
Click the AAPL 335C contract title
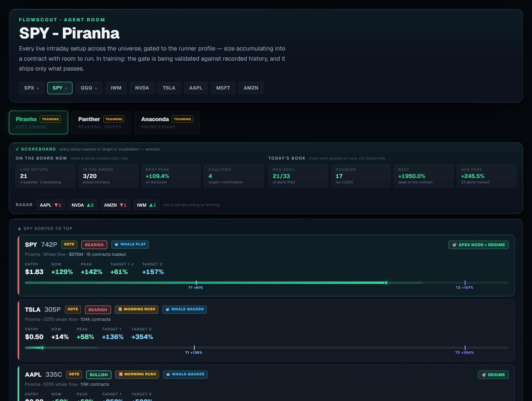pyautogui.click(x=44, y=375)
